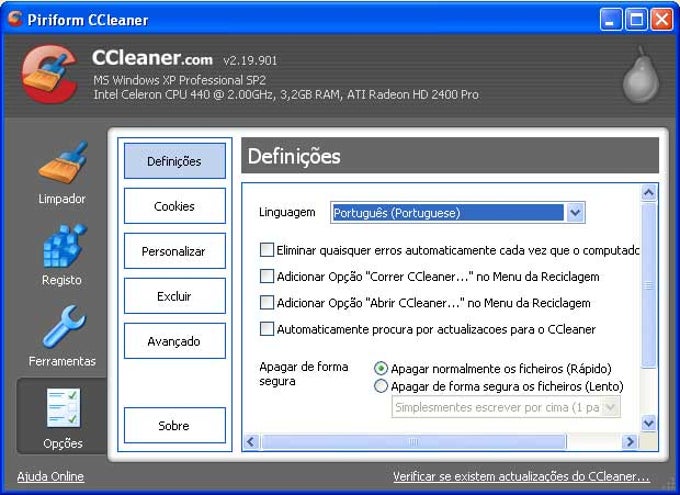Open the Ajuda Online link
This screenshot has width=680, height=495.
50,476
